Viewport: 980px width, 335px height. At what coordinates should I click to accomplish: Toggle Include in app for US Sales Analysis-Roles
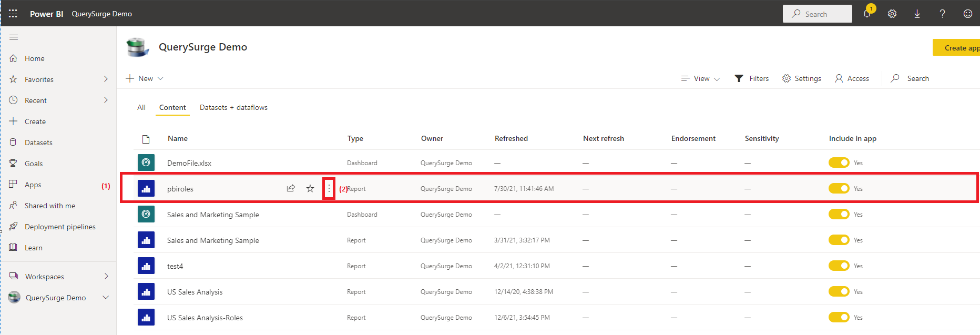[839, 317]
